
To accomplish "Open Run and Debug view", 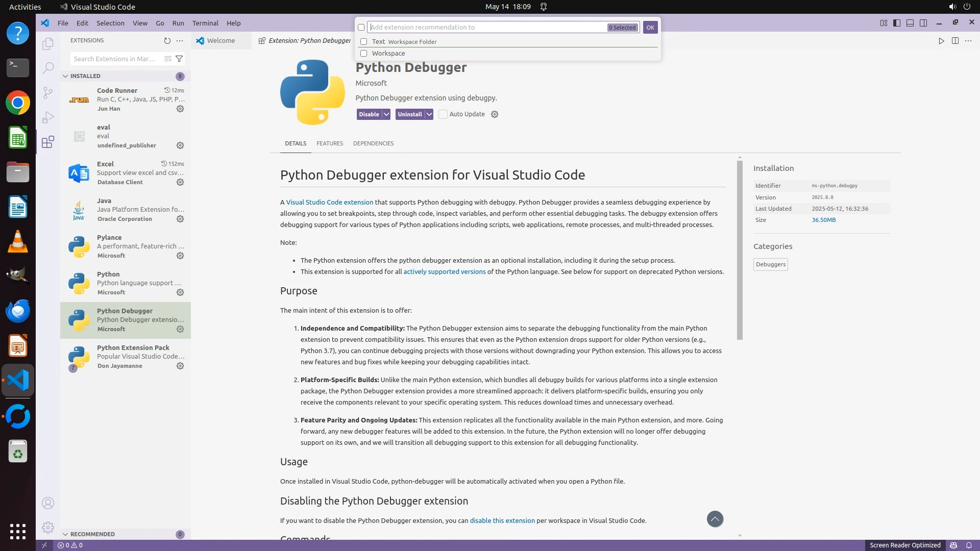I will coord(47,117).
